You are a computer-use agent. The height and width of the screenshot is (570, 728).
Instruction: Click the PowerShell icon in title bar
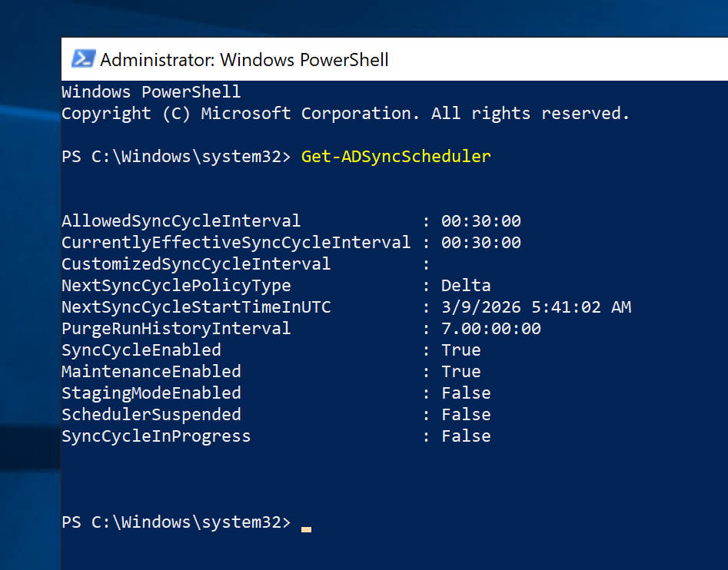(x=83, y=59)
